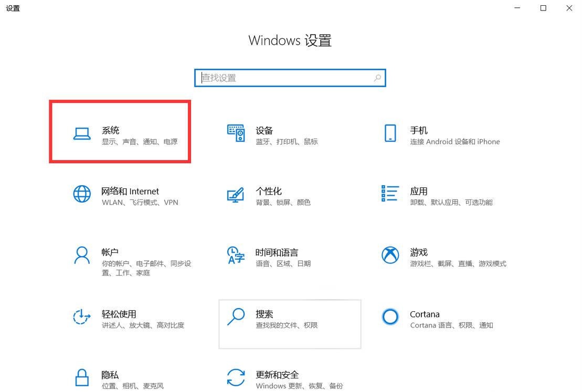Open the 时间和语言 clock icon
Viewport: 582px width, 392px height.
236,255
